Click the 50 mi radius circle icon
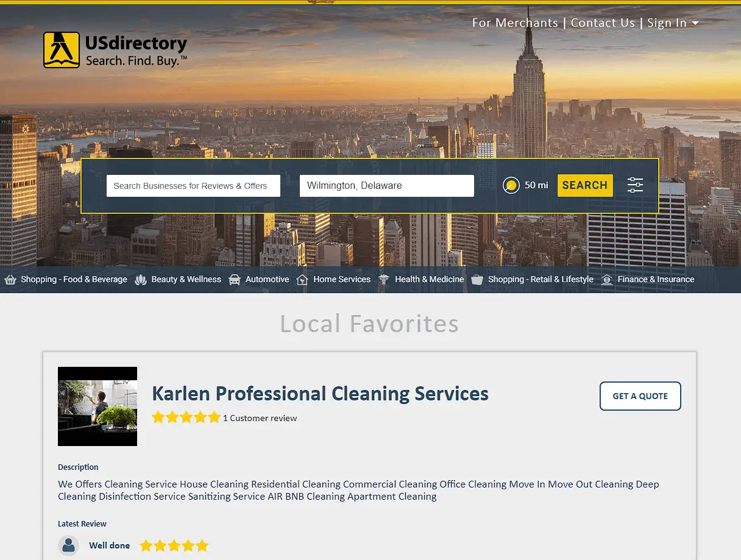 511,185
